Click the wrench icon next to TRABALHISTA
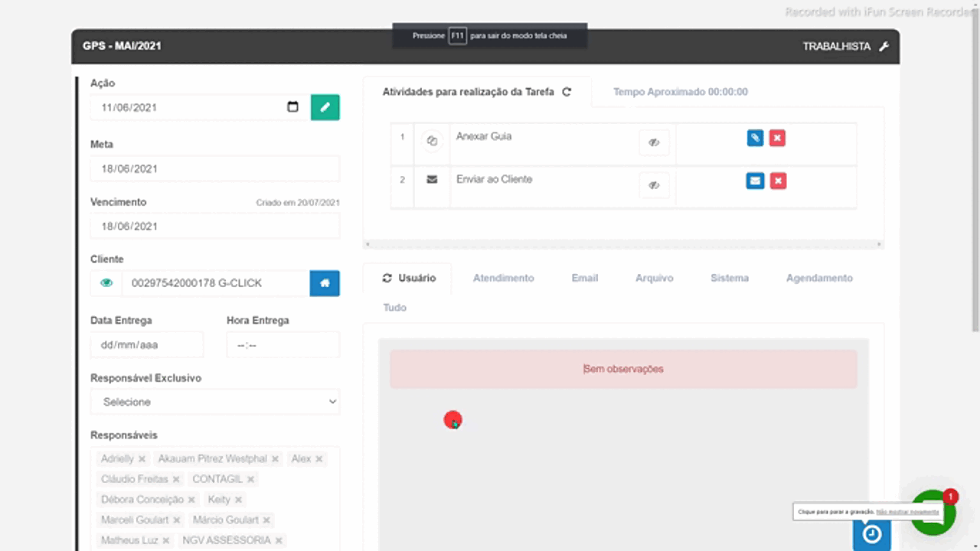This screenshot has height=551, width=980. [884, 47]
